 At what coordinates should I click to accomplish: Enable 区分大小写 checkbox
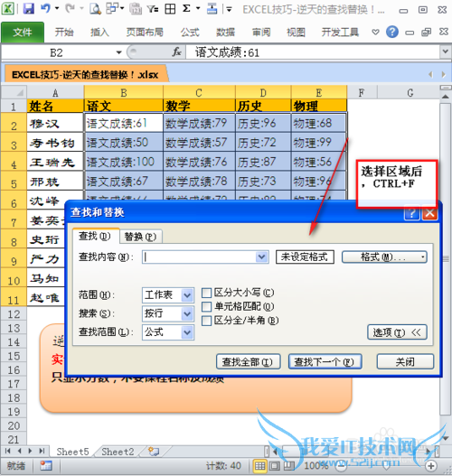(x=206, y=293)
